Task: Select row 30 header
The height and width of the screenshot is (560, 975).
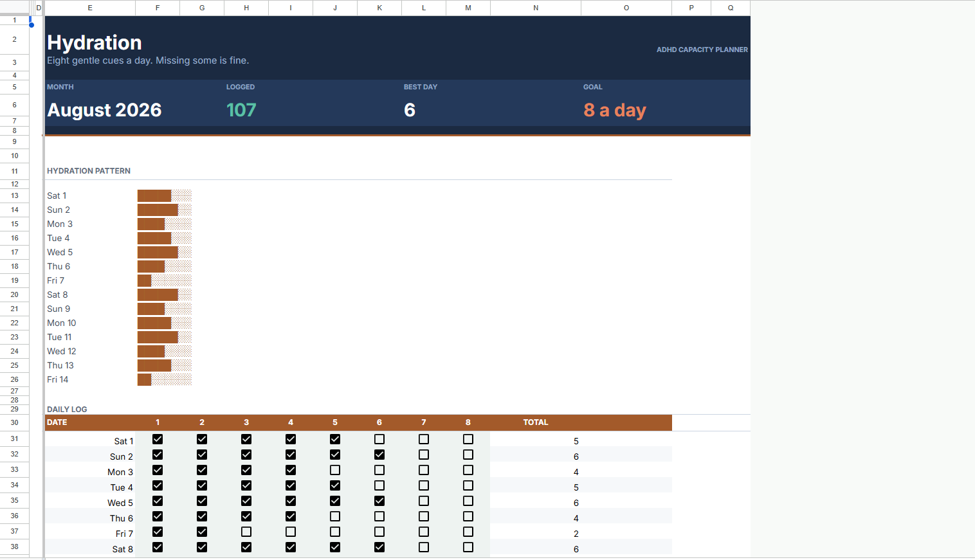Action: click(14, 422)
